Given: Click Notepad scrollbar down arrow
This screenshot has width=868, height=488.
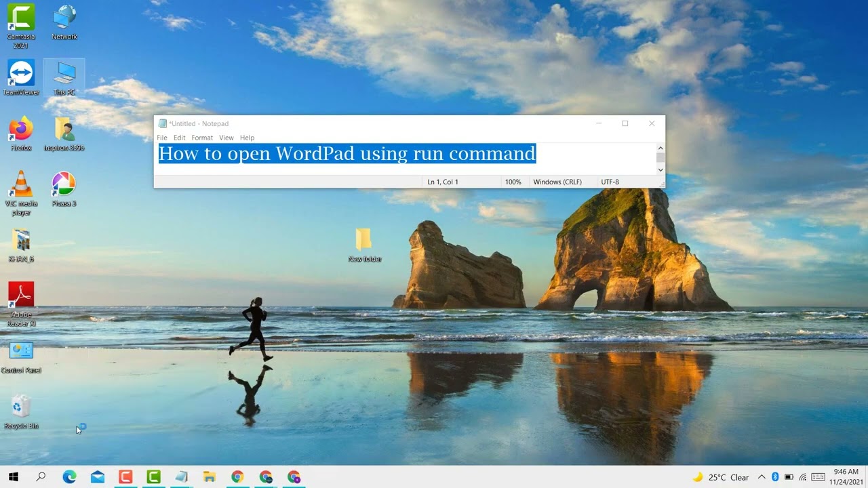Looking at the screenshot, I should click(x=660, y=170).
